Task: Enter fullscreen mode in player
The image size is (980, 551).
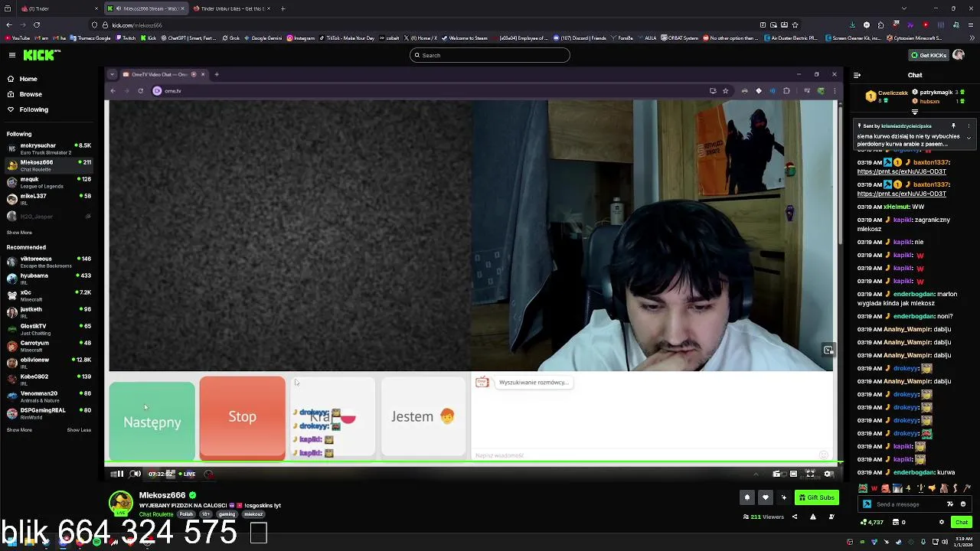Action: (811, 474)
